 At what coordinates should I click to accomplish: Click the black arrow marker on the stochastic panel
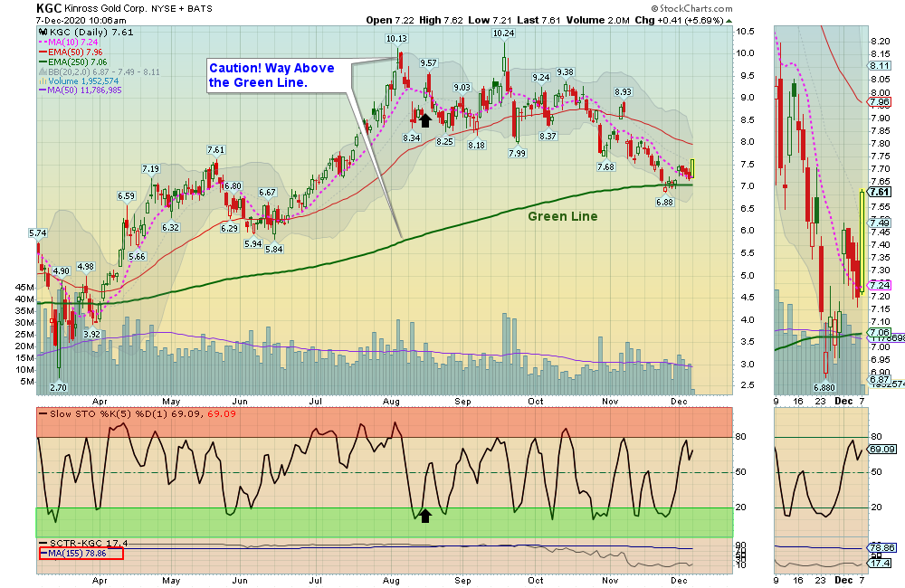[x=424, y=516]
